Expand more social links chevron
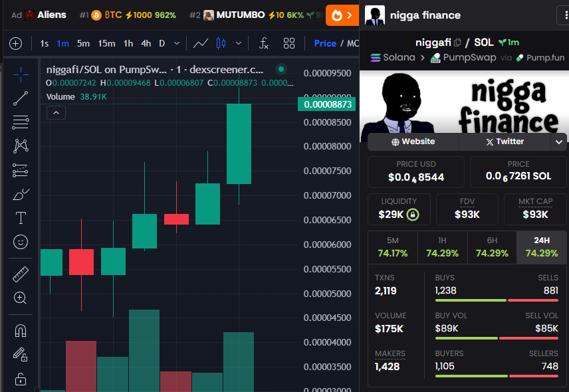 pos(559,142)
